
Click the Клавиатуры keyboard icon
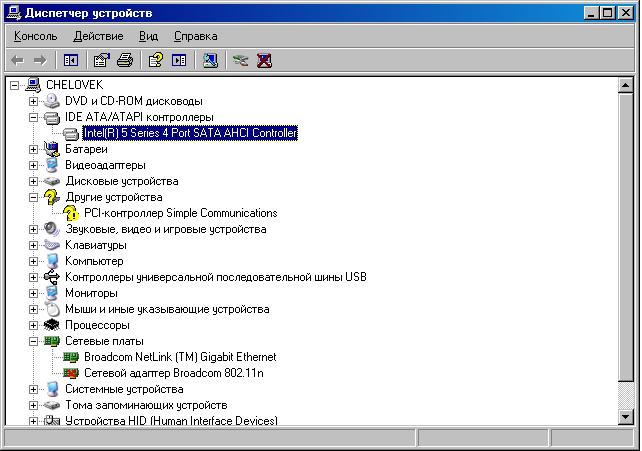click(x=52, y=245)
